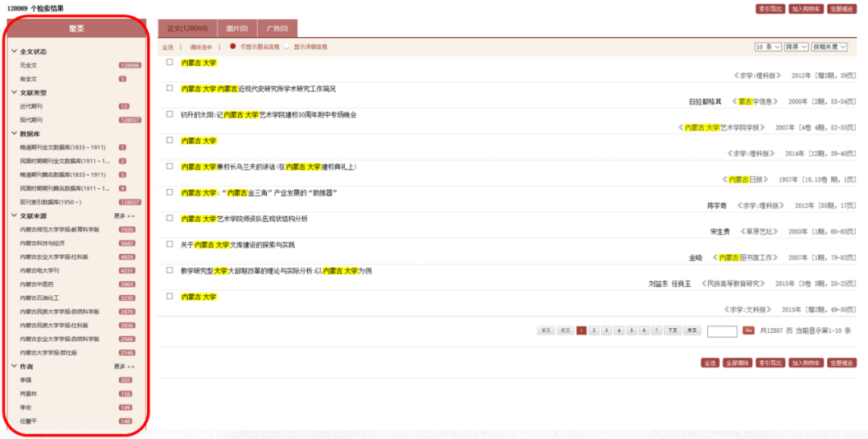Open the 10 条 results-per-page dropdown
The image size is (868, 439).
click(768, 47)
